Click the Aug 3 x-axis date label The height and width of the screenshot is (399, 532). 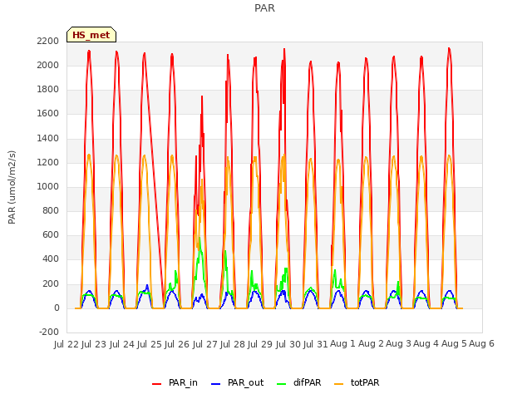coord(398,344)
